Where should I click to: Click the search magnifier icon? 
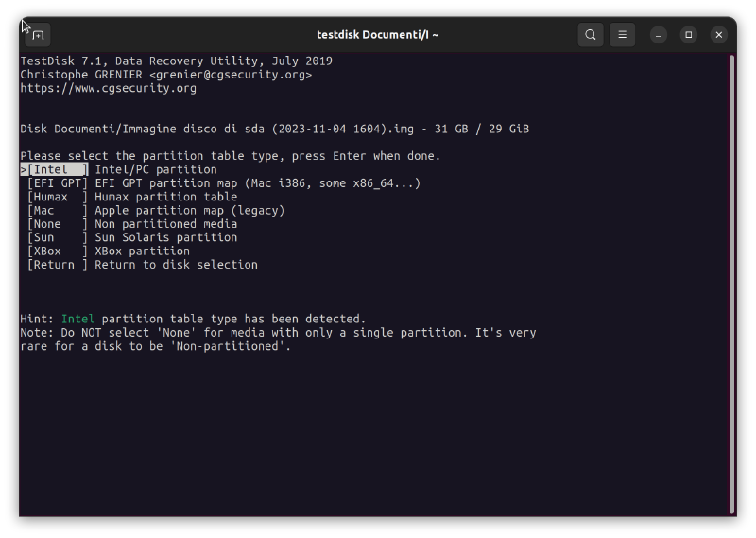(591, 35)
